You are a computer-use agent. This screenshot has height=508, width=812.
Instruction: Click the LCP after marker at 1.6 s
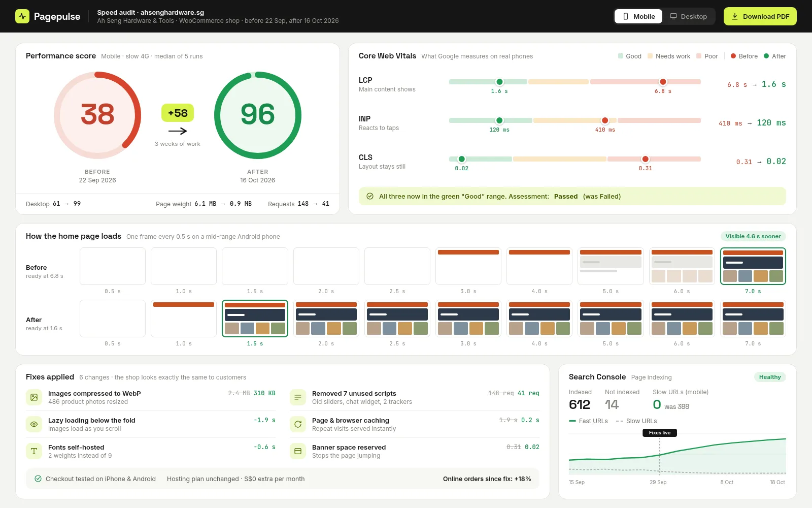pos(499,82)
